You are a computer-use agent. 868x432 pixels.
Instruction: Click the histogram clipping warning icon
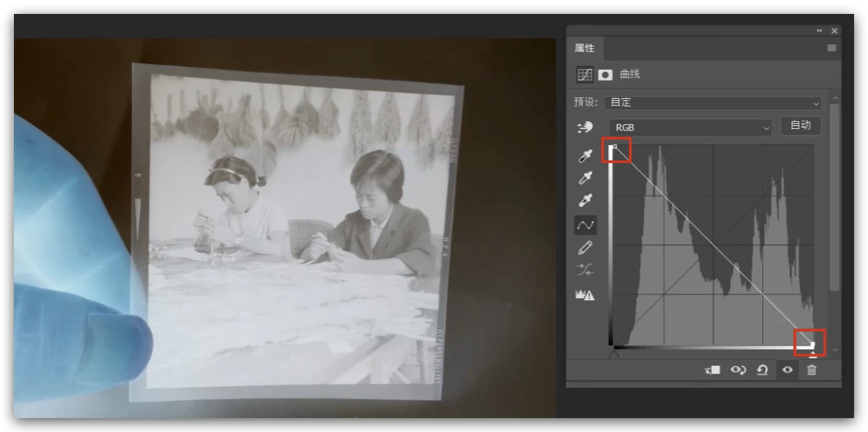[x=585, y=295]
